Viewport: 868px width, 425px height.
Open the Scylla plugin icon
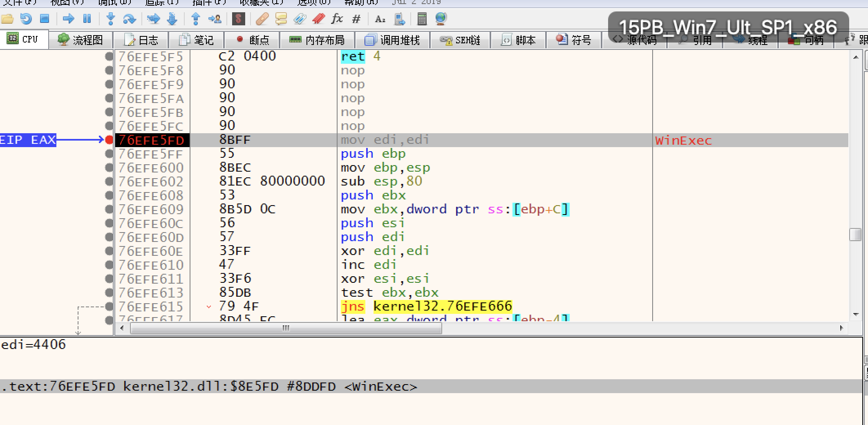click(x=238, y=19)
